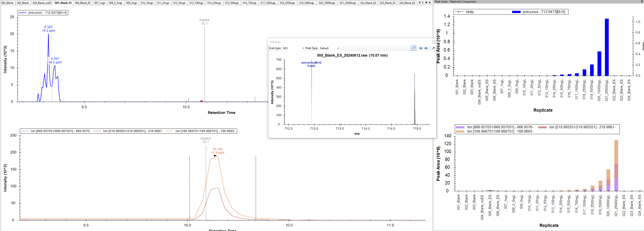Switch to the 006_Blank_ES tab
644x231 pixels.
[x=83, y=3]
